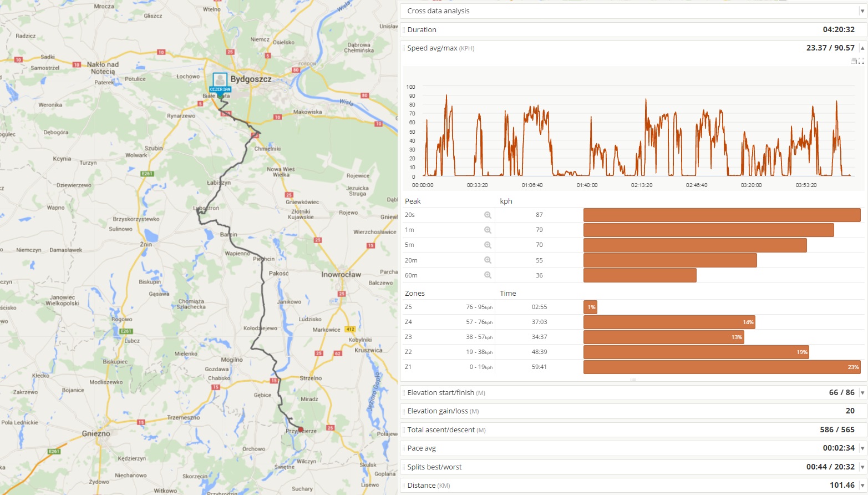This screenshot has width=868, height=495.
Task: Click the Z5 range 76 - 95 kph
Action: click(x=479, y=307)
